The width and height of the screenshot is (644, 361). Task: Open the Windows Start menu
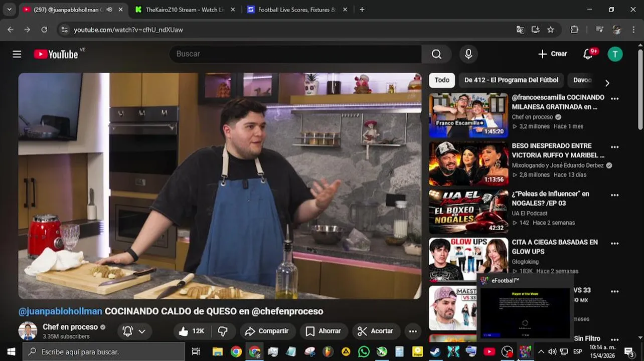click(x=11, y=352)
